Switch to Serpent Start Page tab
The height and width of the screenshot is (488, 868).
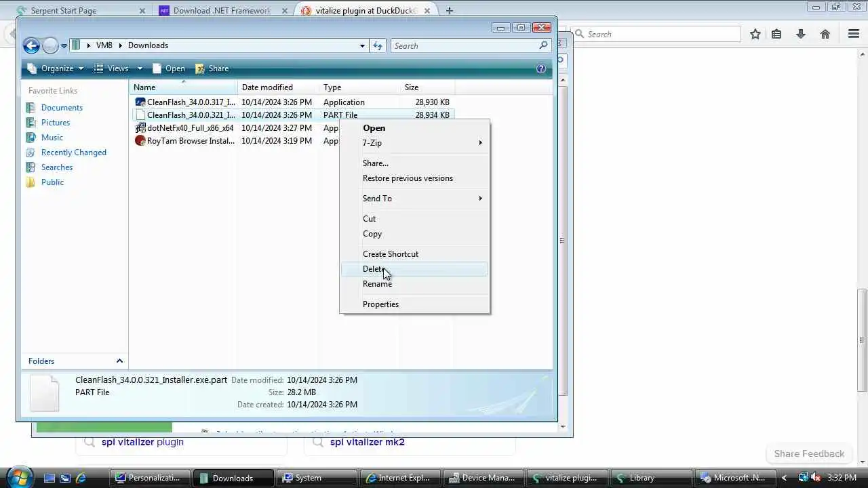pos(81,11)
